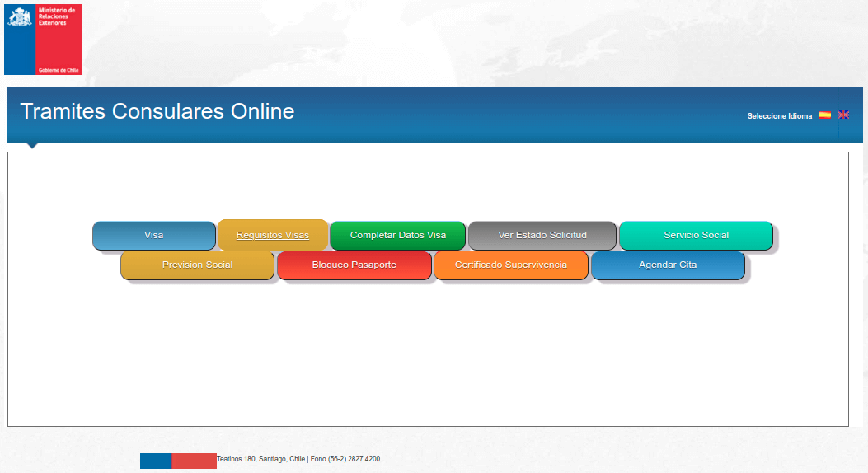
Task: Open the Servicio Social option
Action: point(696,236)
